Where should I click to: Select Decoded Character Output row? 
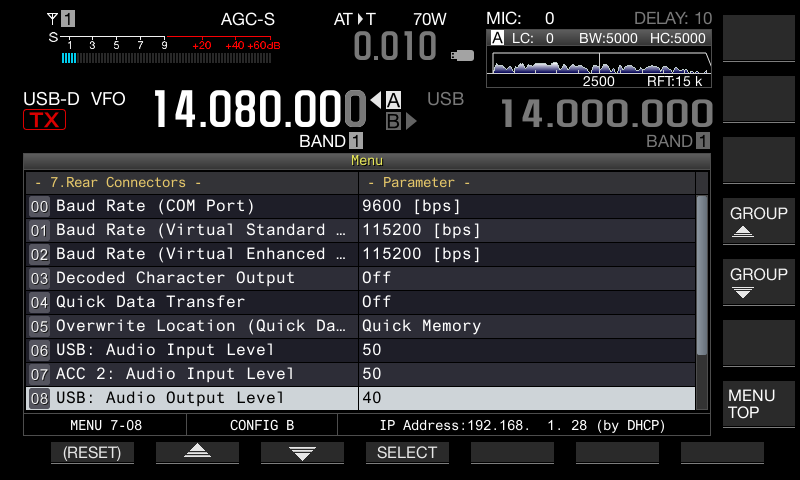[360, 278]
